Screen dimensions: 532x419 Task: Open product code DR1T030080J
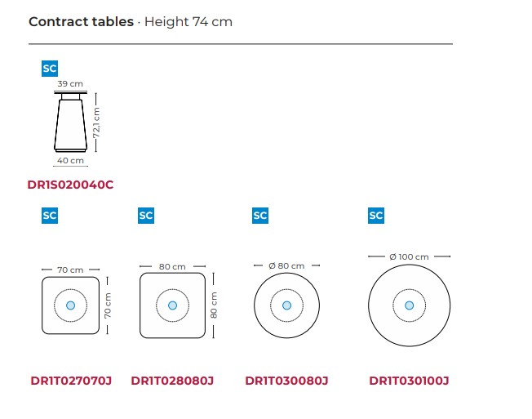[x=286, y=381]
